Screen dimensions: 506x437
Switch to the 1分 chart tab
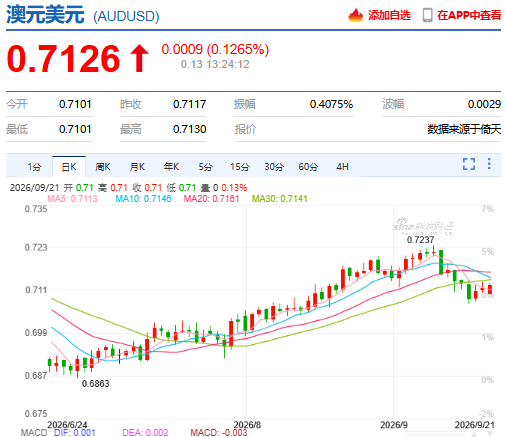34,167
